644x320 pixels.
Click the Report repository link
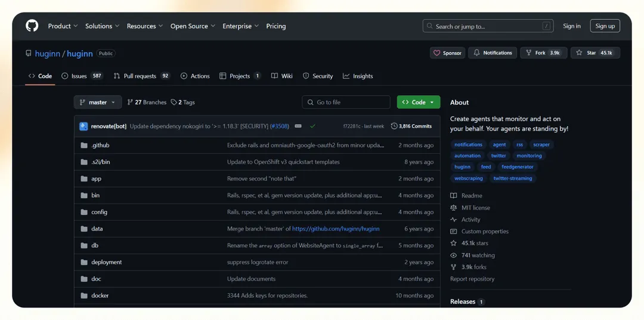click(472, 279)
